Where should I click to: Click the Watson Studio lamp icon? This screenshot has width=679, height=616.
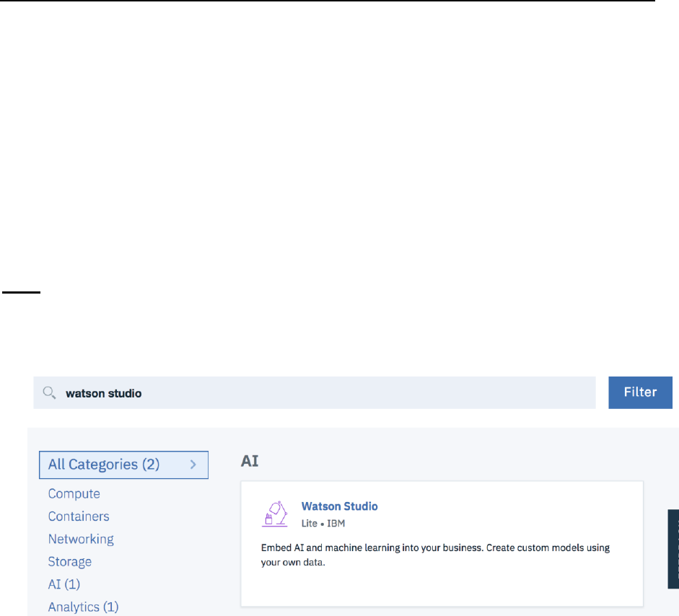click(274, 514)
